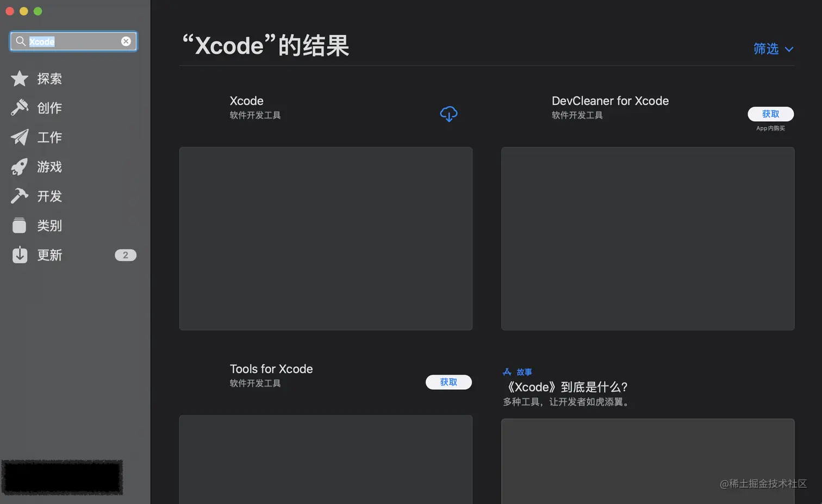This screenshot has height=504, width=822.
Task: Click the star icon beside 探索
Action: (20, 79)
